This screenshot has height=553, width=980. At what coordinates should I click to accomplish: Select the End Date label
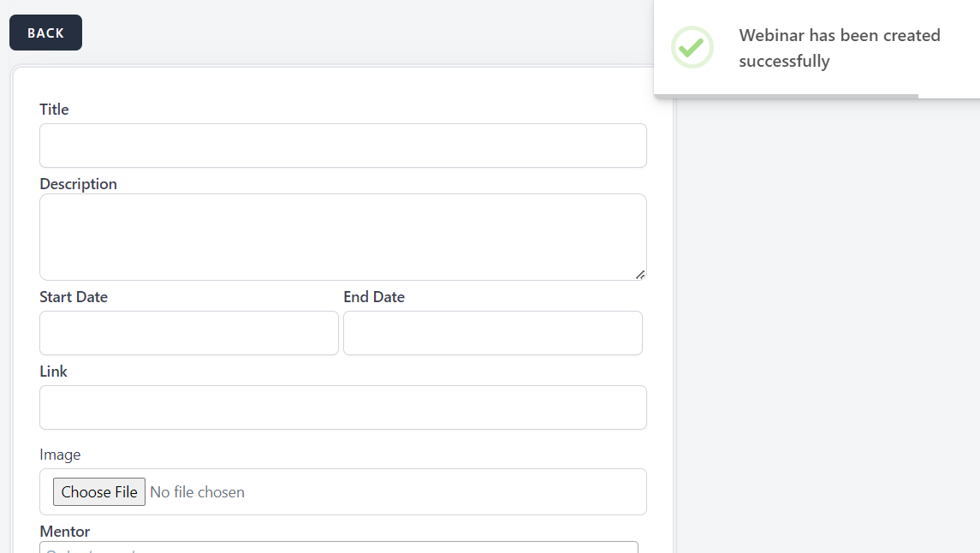pos(374,297)
